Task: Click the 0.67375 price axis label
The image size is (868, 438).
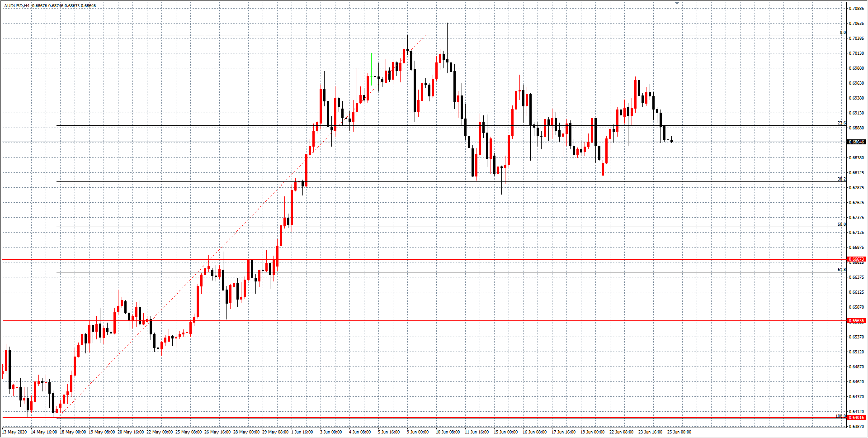Action: click(856, 218)
